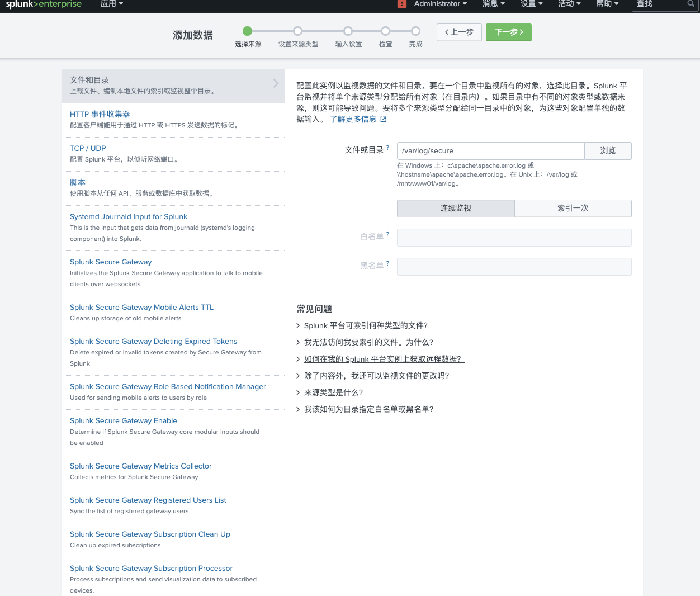Select Splunk Secure Gateway source

[173, 273]
